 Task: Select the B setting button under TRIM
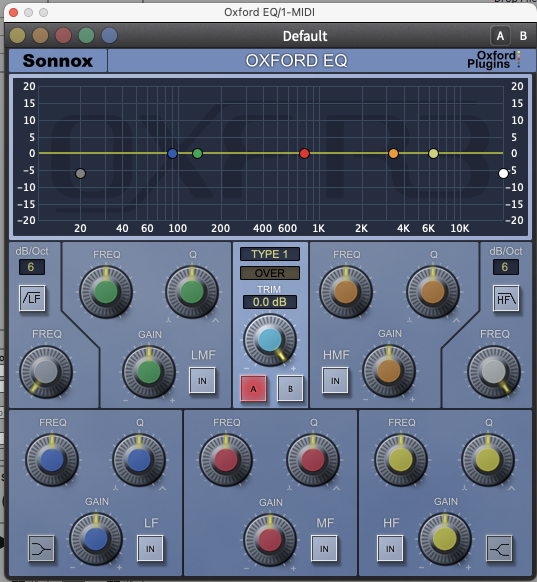click(x=290, y=389)
